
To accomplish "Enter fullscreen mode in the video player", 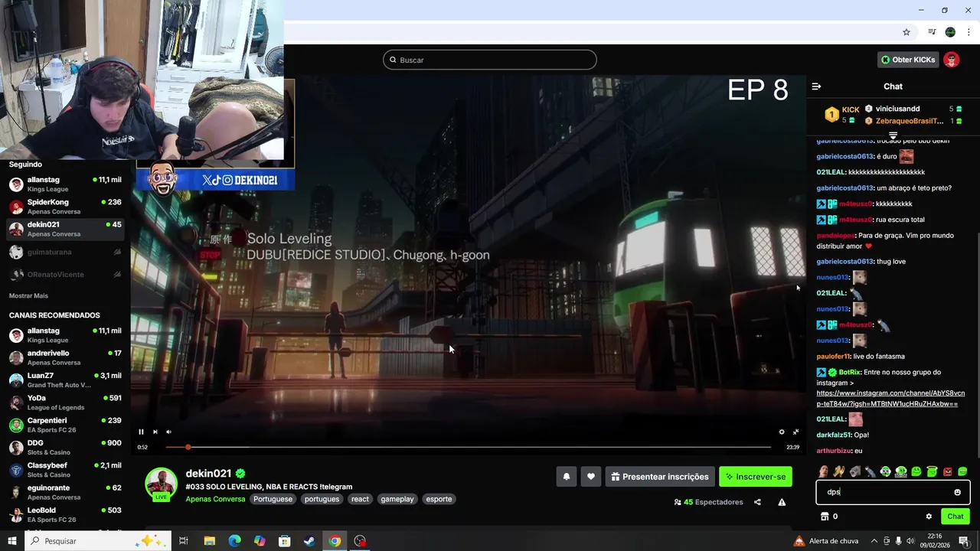I will (x=795, y=432).
